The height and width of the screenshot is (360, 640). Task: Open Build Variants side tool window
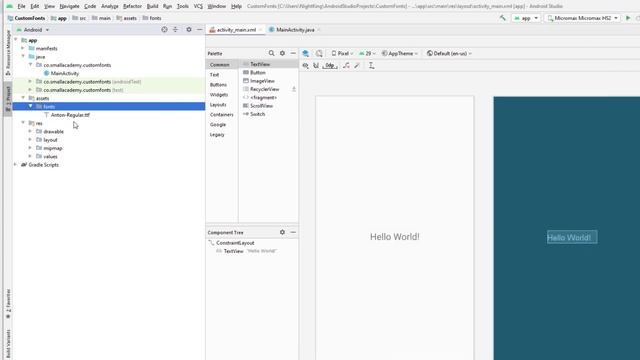click(8, 344)
